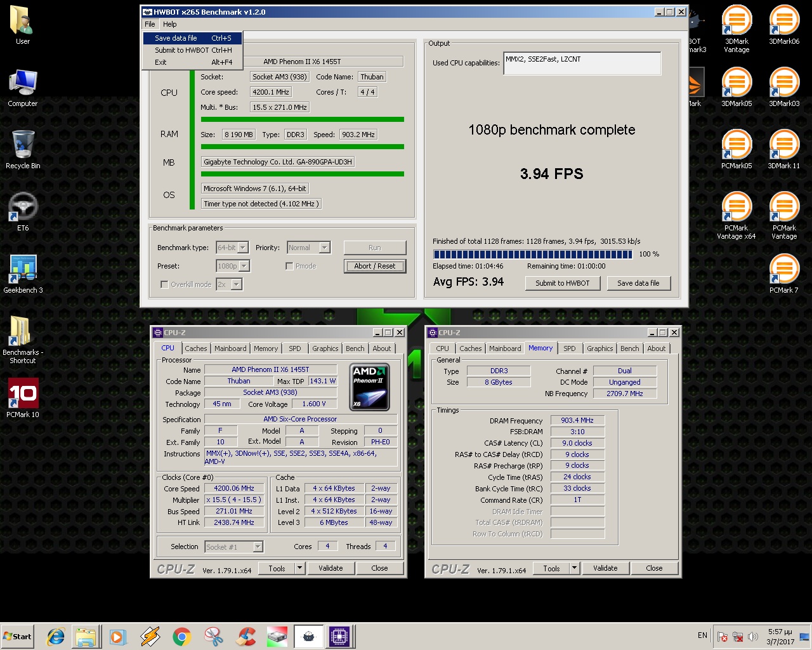This screenshot has height=650, width=812.
Task: Click Close in right CPU-Z window
Action: click(654, 568)
